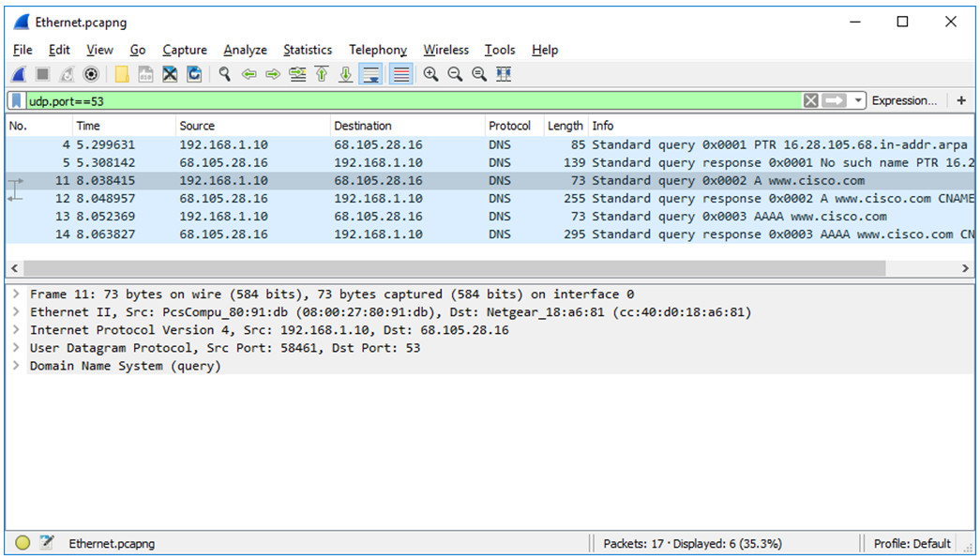Click the Stop capture icon
Viewport: 980px width, 559px height.
[x=42, y=74]
